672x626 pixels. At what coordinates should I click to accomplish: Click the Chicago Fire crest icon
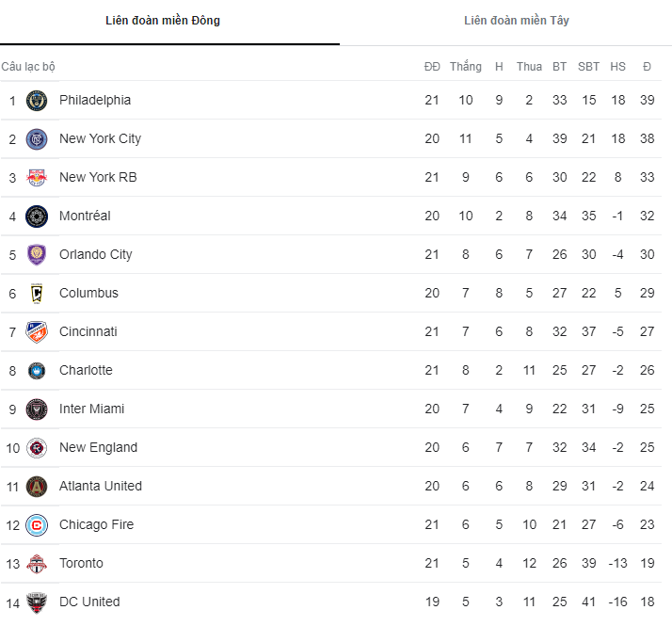(x=37, y=525)
